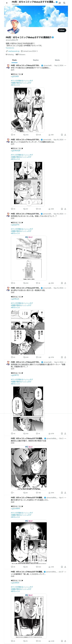The image size is (72, 644).
Task: Share the Sep 2, 2024 post
Action: click(65, 135)
